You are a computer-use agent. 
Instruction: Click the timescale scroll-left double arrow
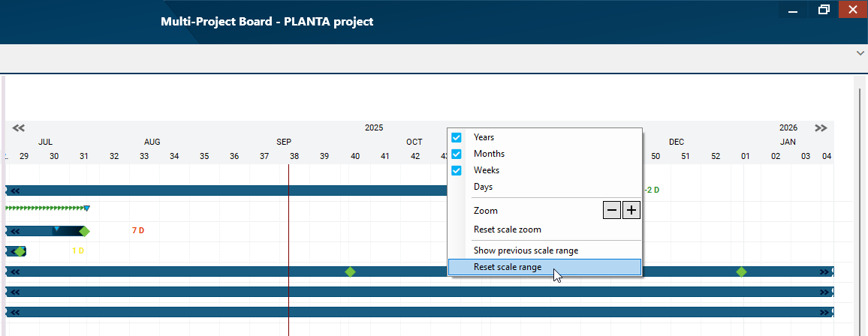(19, 128)
